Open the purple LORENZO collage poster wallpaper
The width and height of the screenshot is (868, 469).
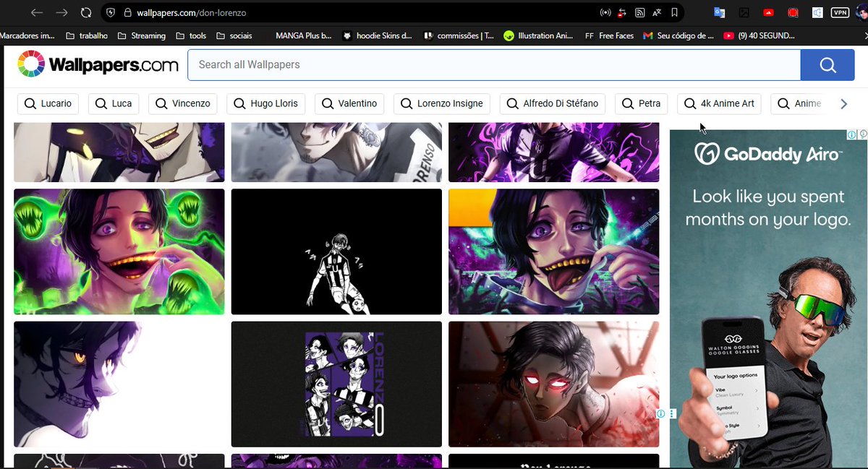(336, 384)
